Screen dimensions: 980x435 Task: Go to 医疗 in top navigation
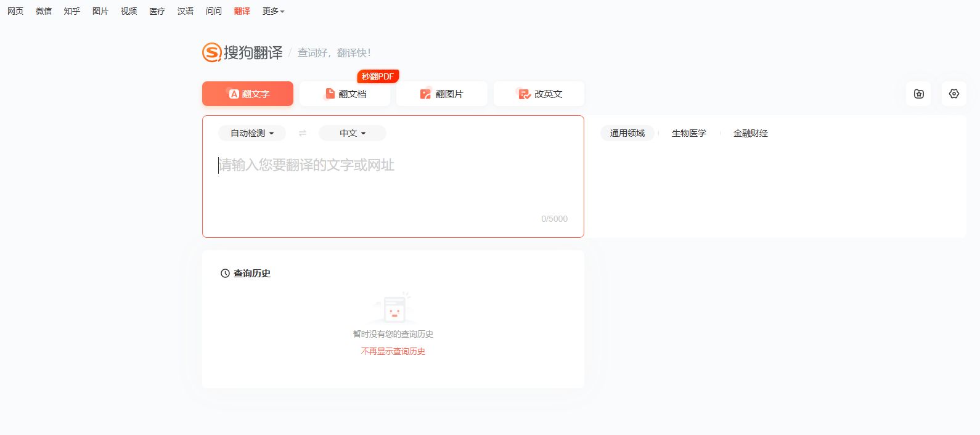[157, 11]
